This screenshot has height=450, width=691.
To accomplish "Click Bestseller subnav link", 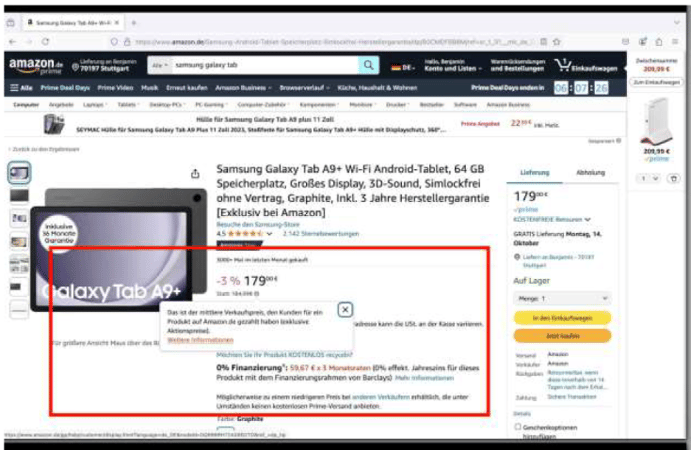I will point(431,105).
